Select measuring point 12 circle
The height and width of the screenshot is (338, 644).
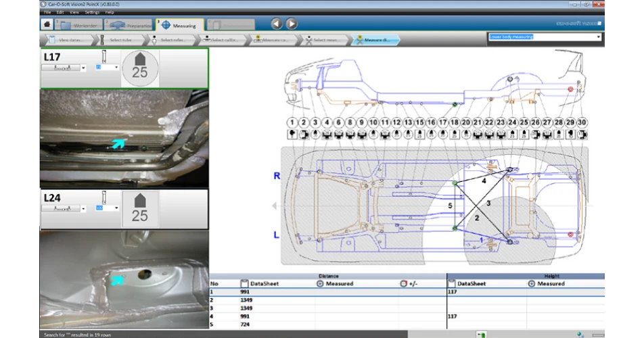(396, 122)
